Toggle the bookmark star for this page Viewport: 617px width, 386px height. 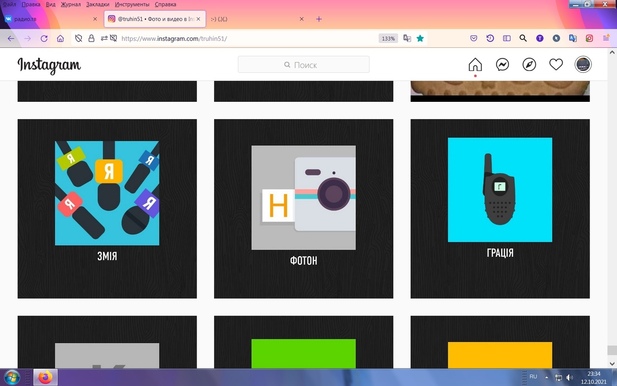(420, 39)
